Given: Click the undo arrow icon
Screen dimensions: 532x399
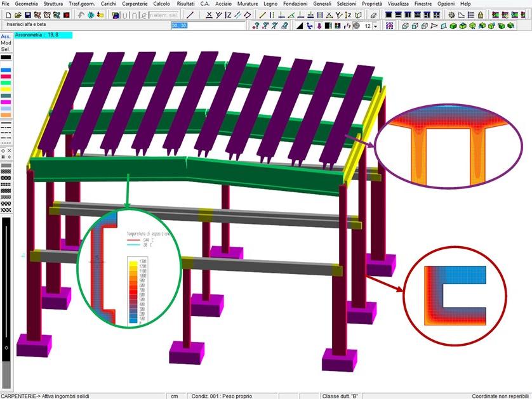Looking at the screenshot, I should [82, 15].
